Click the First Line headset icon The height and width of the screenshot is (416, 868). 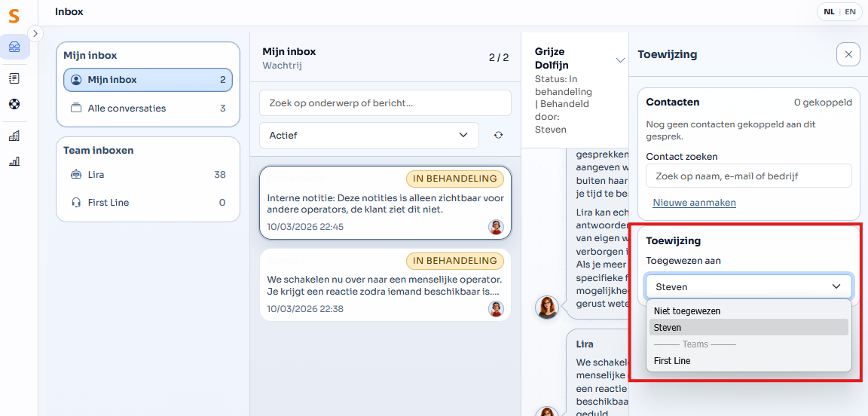pos(76,203)
